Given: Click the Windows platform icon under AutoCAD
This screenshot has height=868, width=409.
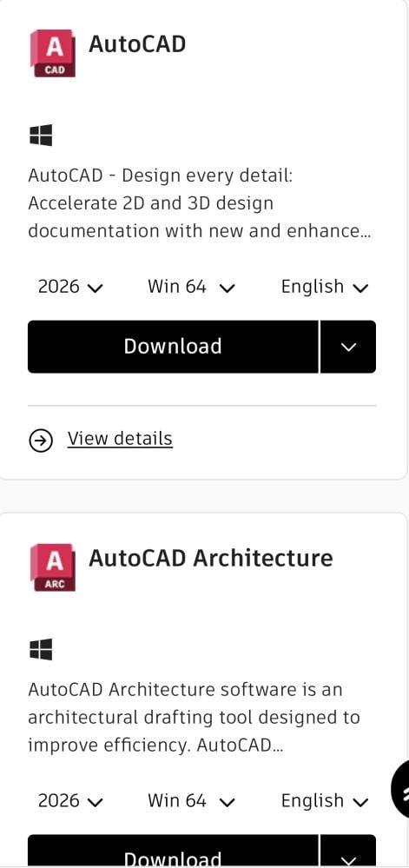Looking at the screenshot, I should coord(41,135).
